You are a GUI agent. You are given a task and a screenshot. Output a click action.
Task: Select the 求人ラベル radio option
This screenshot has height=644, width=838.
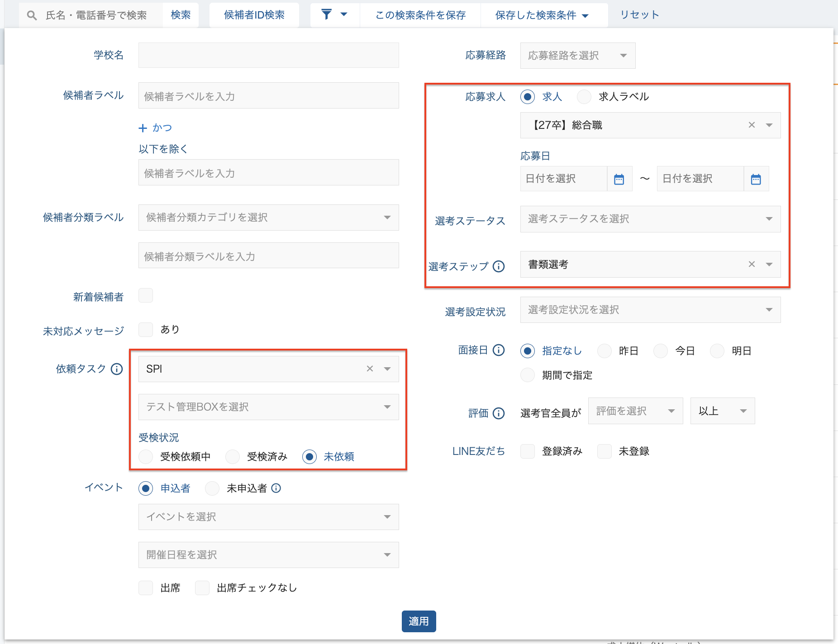pos(584,97)
